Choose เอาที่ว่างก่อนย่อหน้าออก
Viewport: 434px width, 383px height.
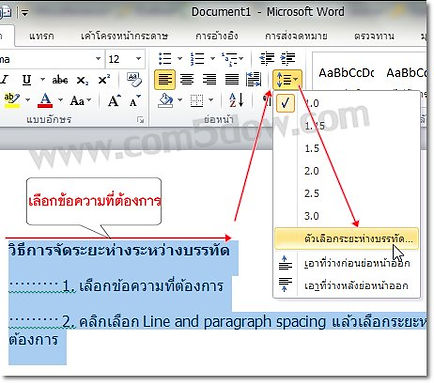[x=347, y=263]
